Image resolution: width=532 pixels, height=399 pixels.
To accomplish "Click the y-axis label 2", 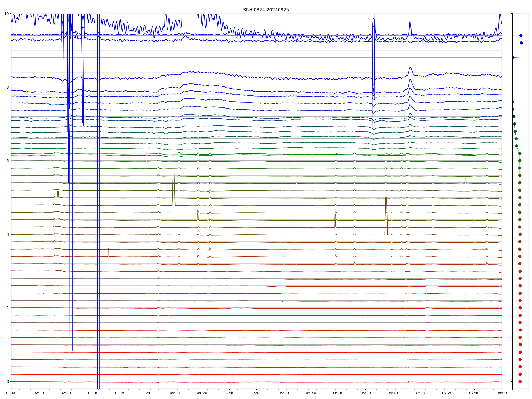I will pyautogui.click(x=7, y=308).
